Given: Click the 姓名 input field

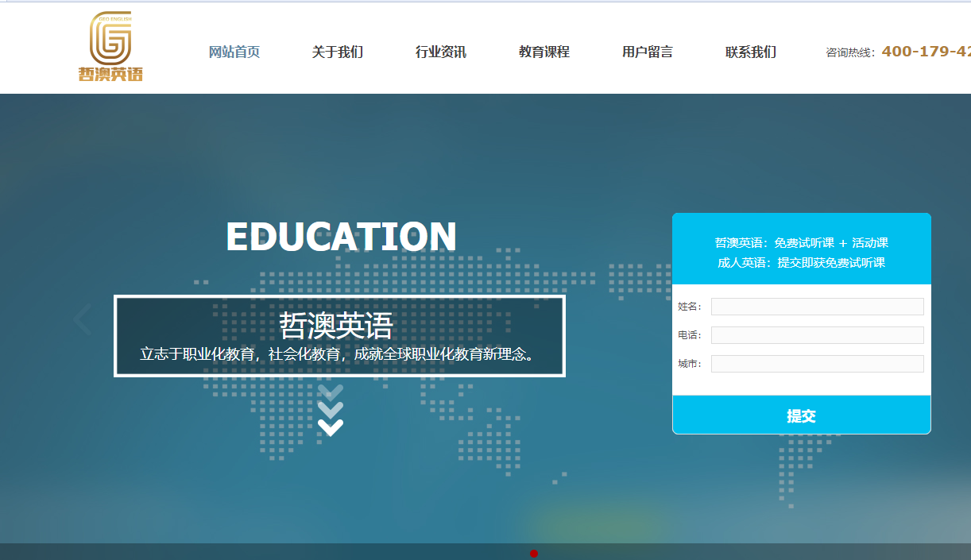Looking at the screenshot, I should coord(817,307).
